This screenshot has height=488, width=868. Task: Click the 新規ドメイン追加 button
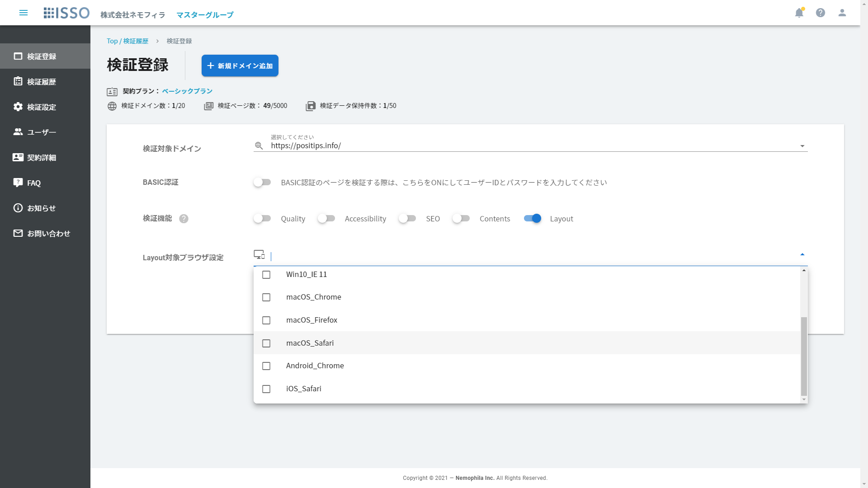click(x=240, y=66)
